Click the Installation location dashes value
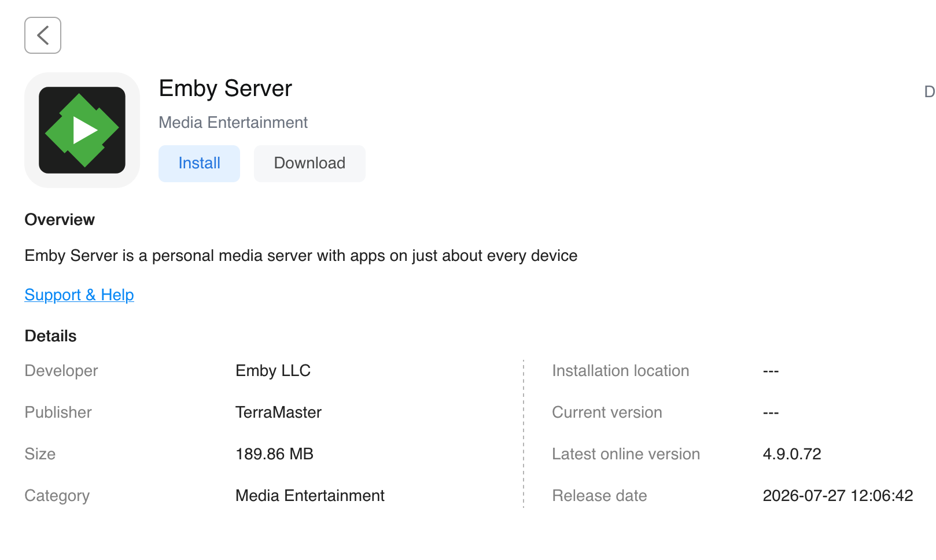936x560 pixels. point(771,371)
